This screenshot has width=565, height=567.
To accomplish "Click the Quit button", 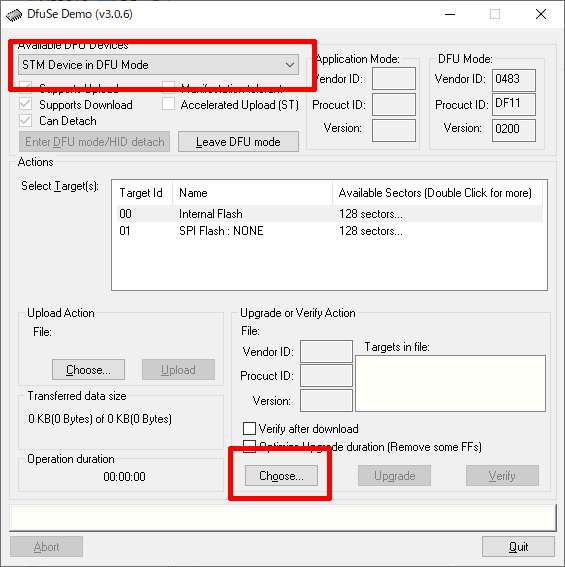I will (x=518, y=546).
